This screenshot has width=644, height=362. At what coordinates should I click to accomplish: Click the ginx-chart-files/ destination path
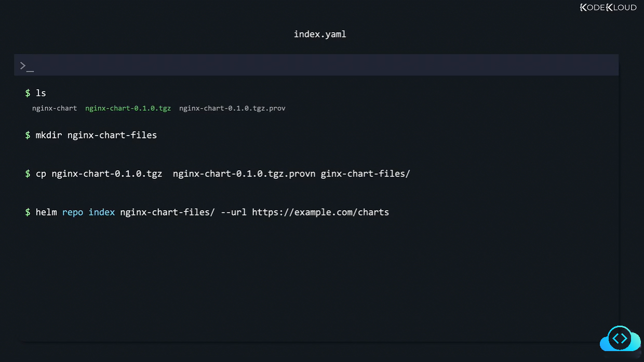point(365,173)
